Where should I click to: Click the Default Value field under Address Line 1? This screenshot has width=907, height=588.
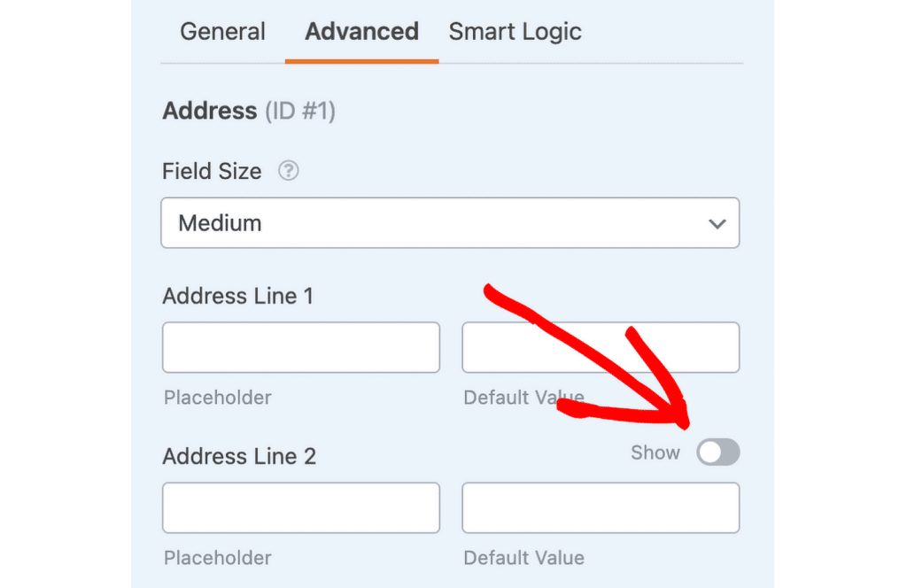coord(601,347)
